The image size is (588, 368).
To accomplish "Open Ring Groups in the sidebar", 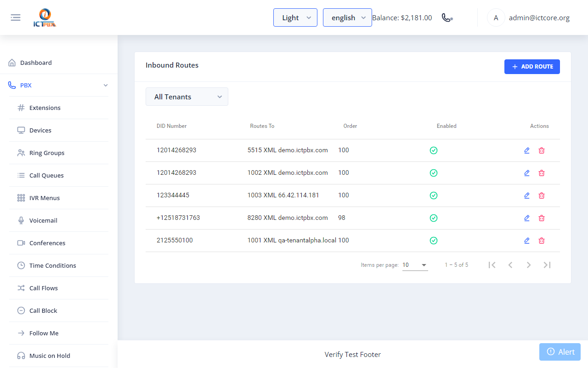I will (59, 153).
